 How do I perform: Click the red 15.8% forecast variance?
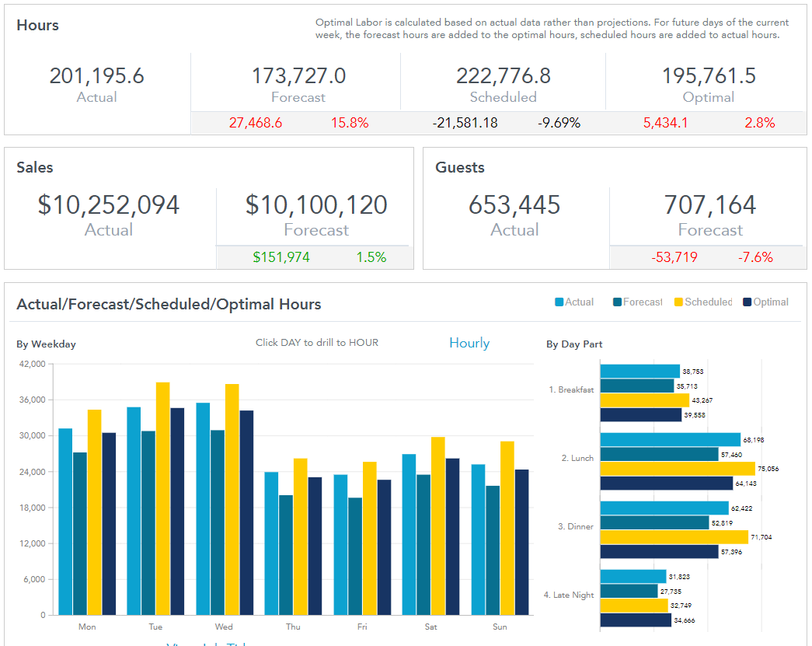(350, 123)
